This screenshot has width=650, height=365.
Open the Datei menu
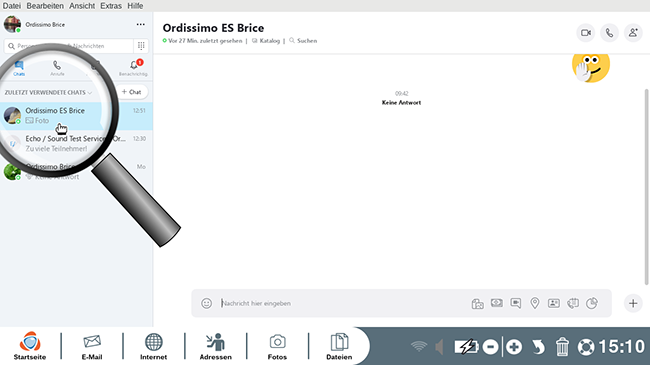coord(12,6)
